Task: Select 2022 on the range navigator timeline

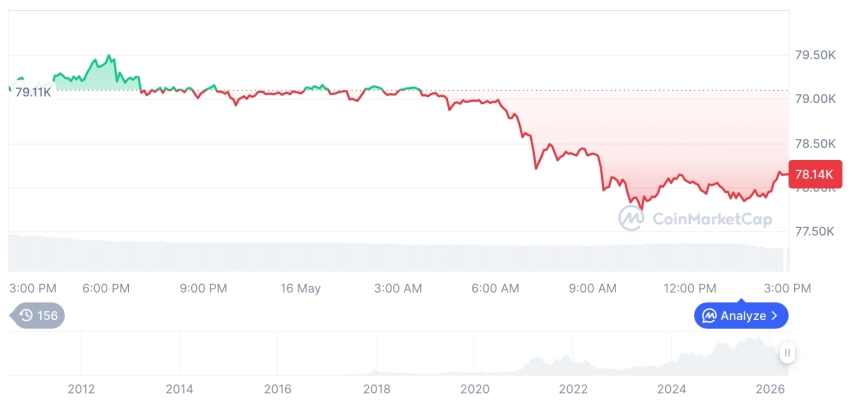Action: coord(573,389)
